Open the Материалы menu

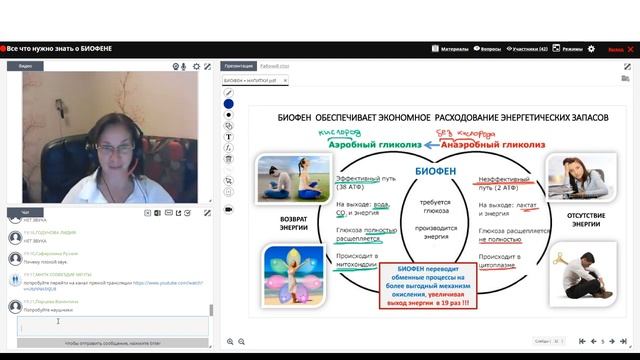point(450,49)
